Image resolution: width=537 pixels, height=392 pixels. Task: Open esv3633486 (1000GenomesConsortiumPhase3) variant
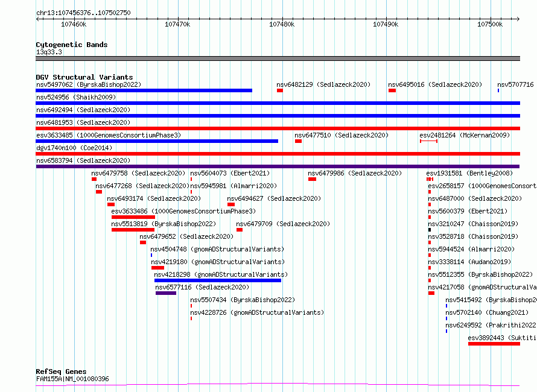(x=183, y=211)
